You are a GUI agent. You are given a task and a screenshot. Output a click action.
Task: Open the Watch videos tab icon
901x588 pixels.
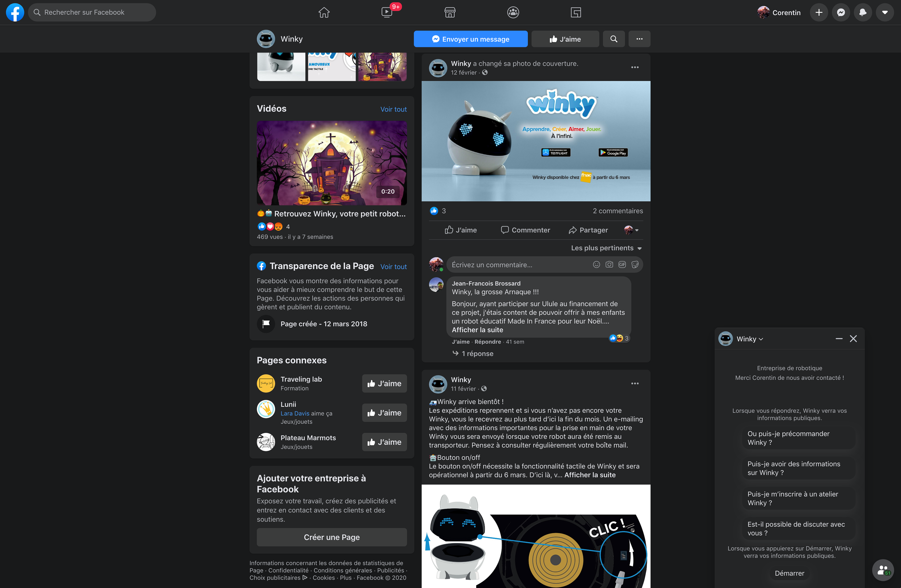click(386, 12)
